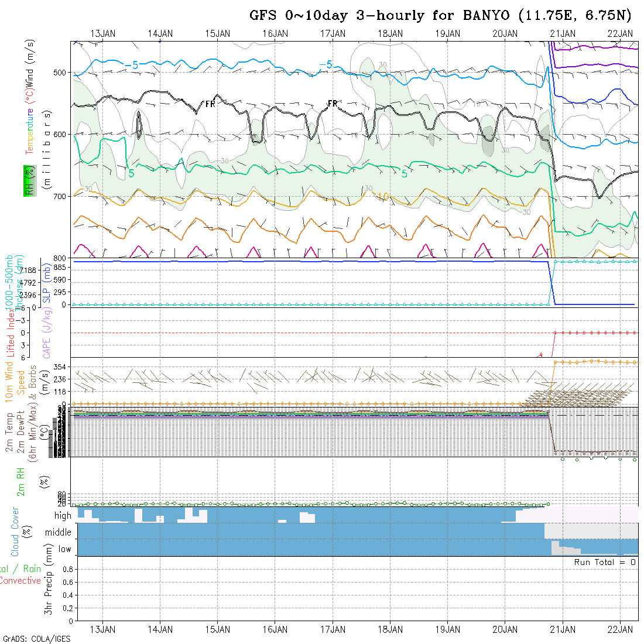Image resolution: width=644 pixels, height=644 pixels.
Task: Click the 21JAN date label under the precipitation panel
Action: pos(563,629)
